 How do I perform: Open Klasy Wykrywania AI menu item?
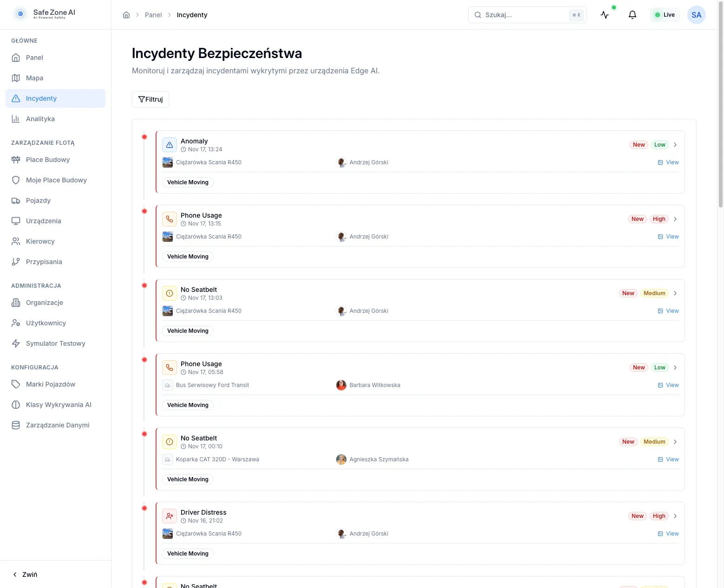[59, 405]
